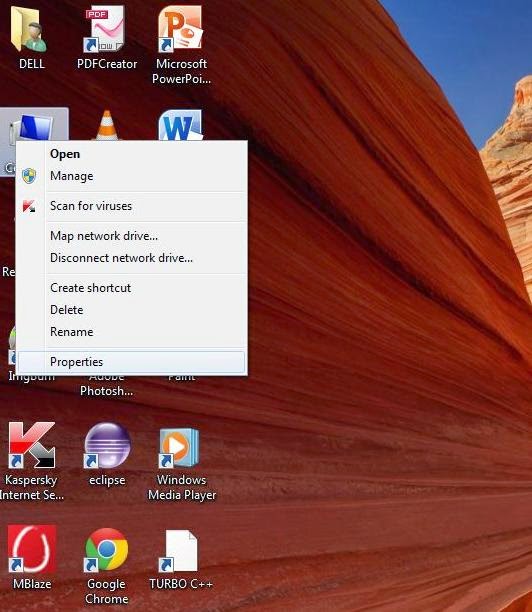
Task: Open Microsoft Word shortcut icon
Action: click(x=180, y=125)
